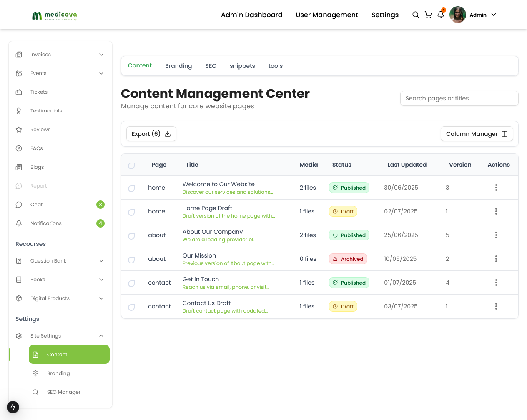Click the Admin profile avatar
The height and width of the screenshot is (420, 527).
pyautogui.click(x=458, y=15)
